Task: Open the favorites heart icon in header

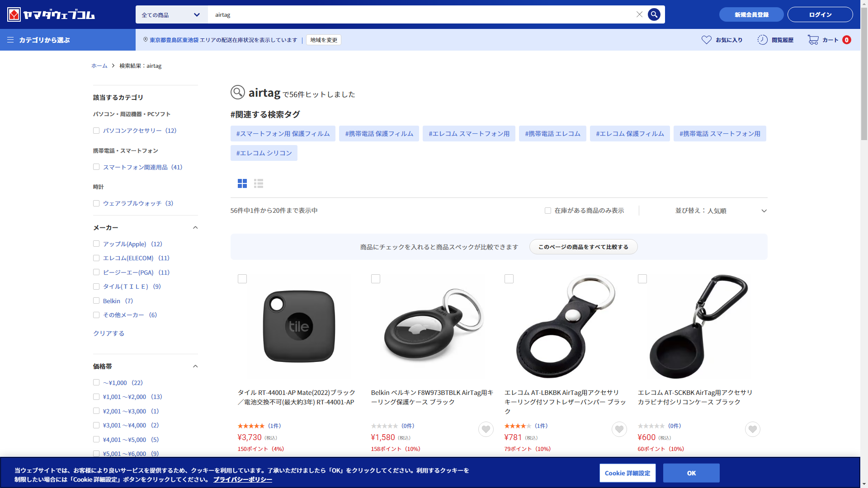Action: click(x=706, y=40)
